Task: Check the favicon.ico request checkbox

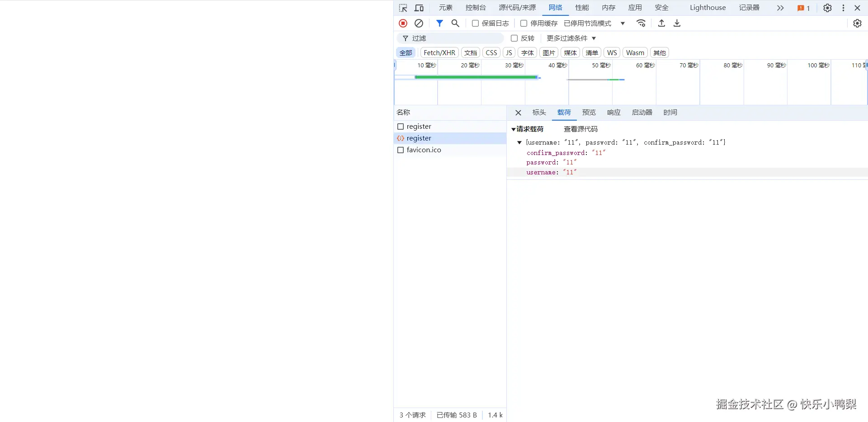Action: pyautogui.click(x=400, y=150)
